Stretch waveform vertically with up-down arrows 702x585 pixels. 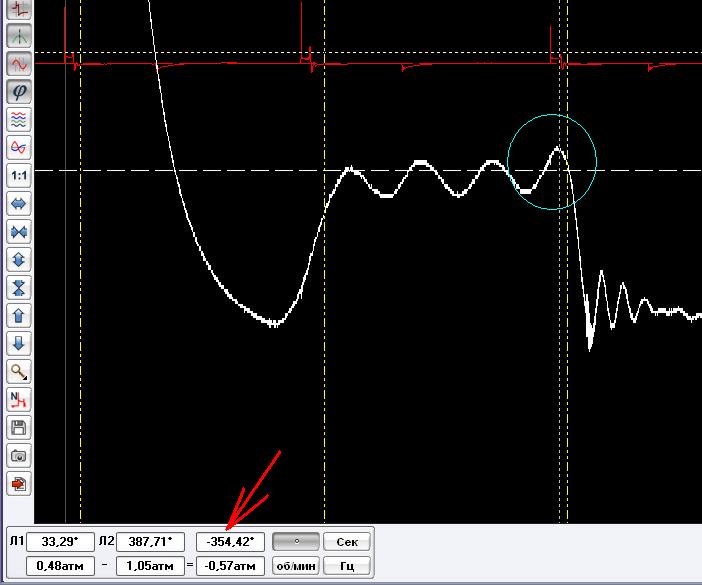pyautogui.click(x=19, y=260)
